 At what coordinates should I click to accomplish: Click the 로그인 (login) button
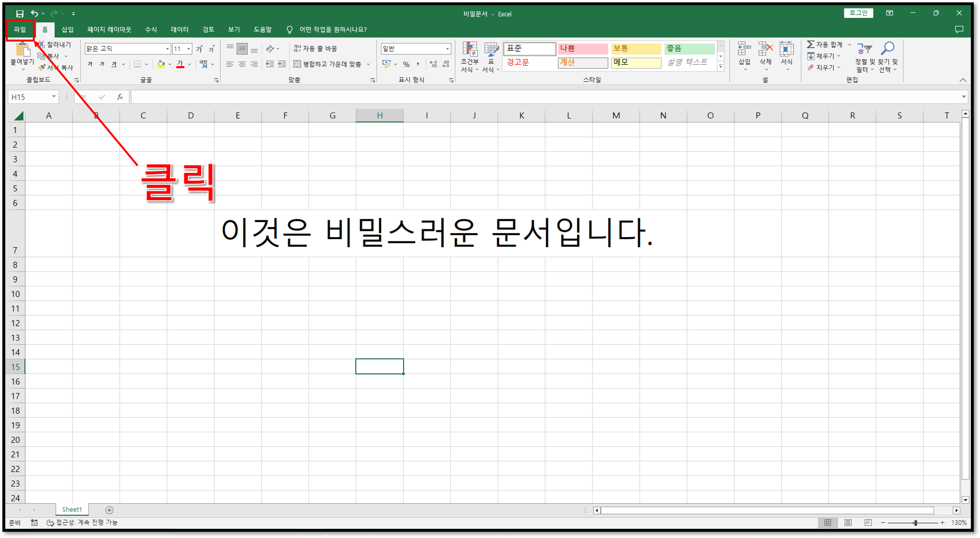tap(858, 13)
